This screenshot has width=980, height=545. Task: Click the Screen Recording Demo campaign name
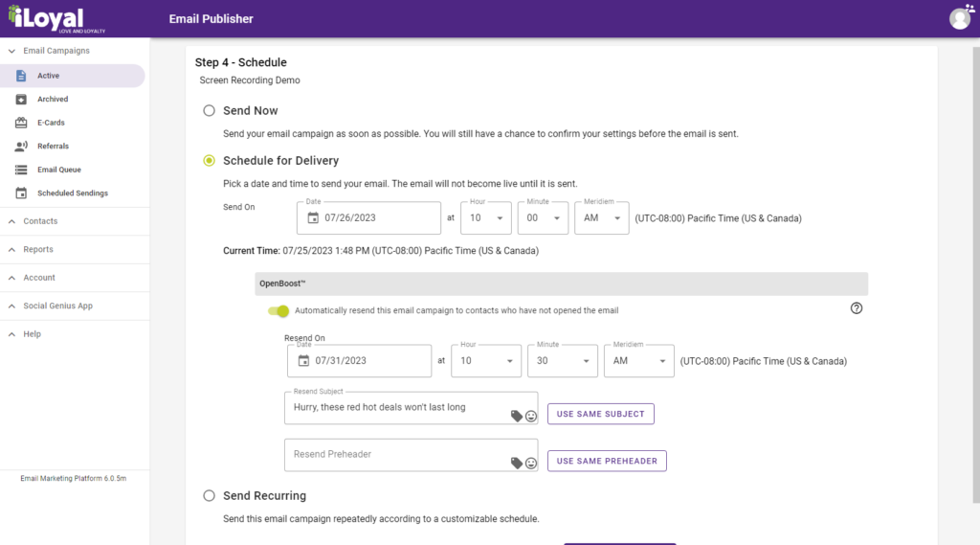[x=250, y=80]
